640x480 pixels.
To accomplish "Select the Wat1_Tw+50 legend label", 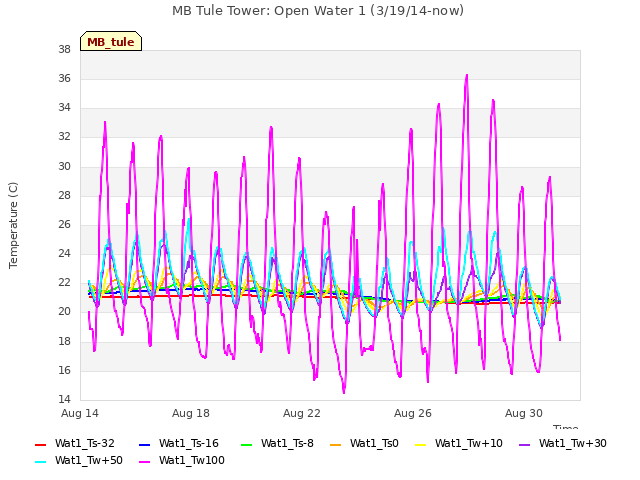I will click(89, 461).
